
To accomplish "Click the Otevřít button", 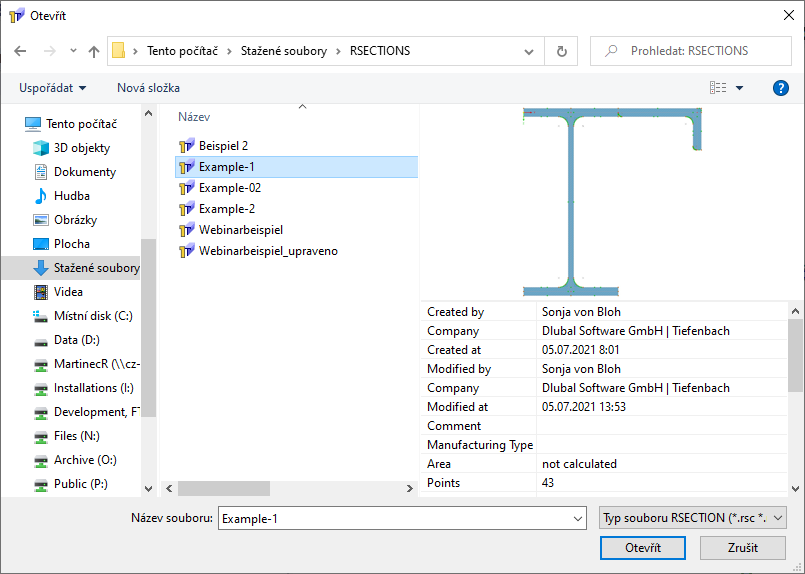I will (x=643, y=548).
